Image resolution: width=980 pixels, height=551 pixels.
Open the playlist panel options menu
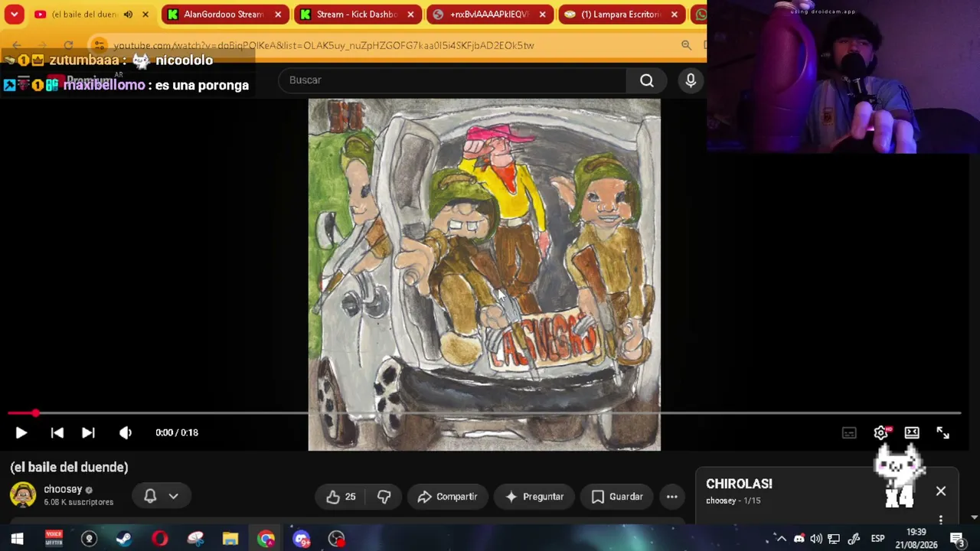click(941, 520)
